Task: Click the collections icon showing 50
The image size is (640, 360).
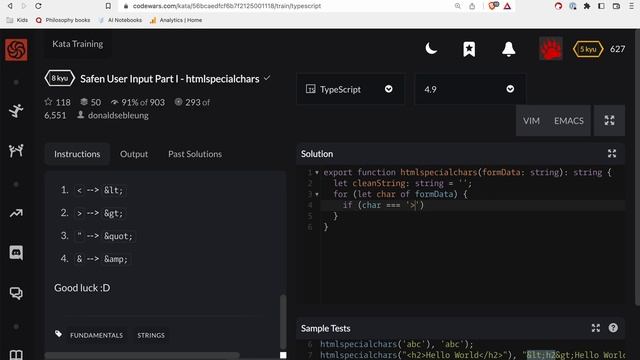Action: coord(84,102)
